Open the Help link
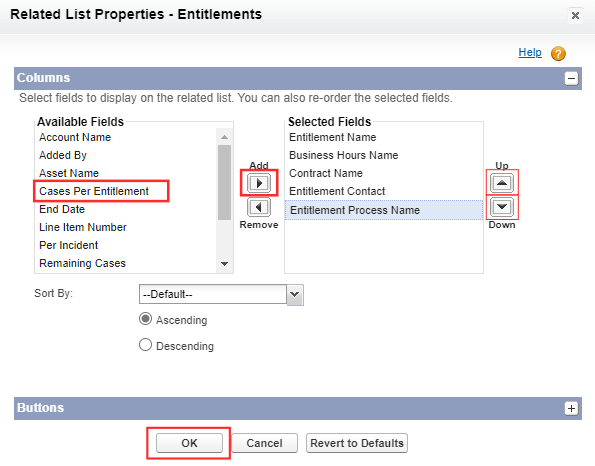This screenshot has height=466, width=595. point(530,52)
